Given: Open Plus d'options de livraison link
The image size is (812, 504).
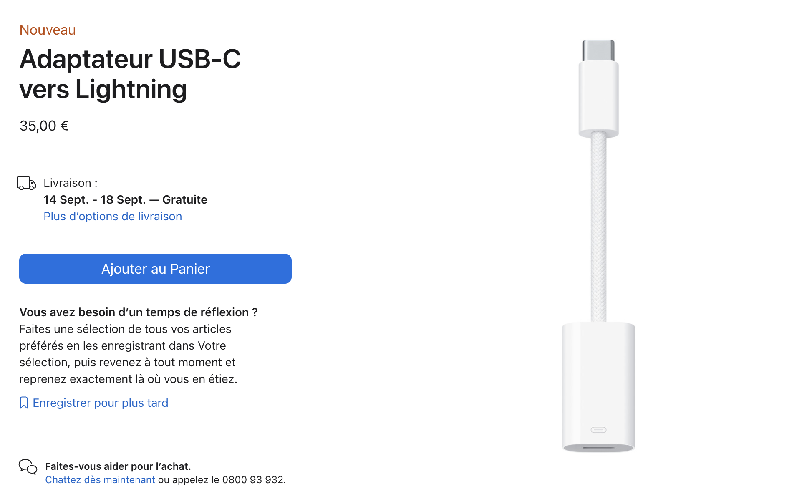Looking at the screenshot, I should click(113, 216).
